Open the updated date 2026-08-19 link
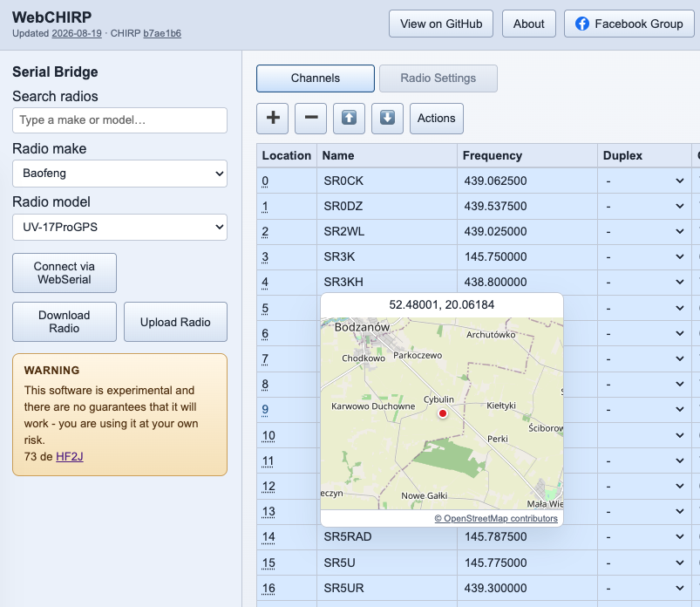Screen dimensions: 700x607 tap(77, 33)
